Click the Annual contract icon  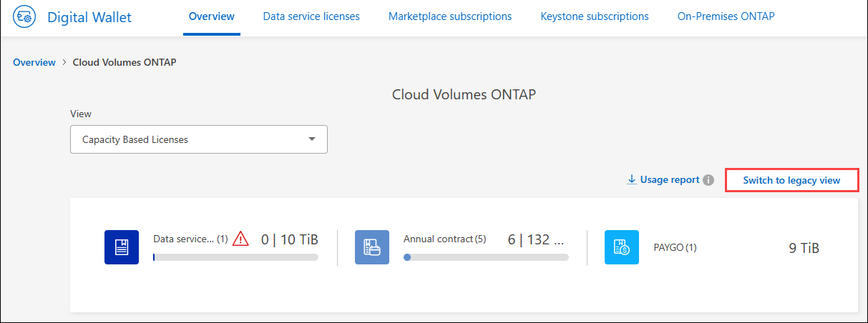(x=372, y=247)
